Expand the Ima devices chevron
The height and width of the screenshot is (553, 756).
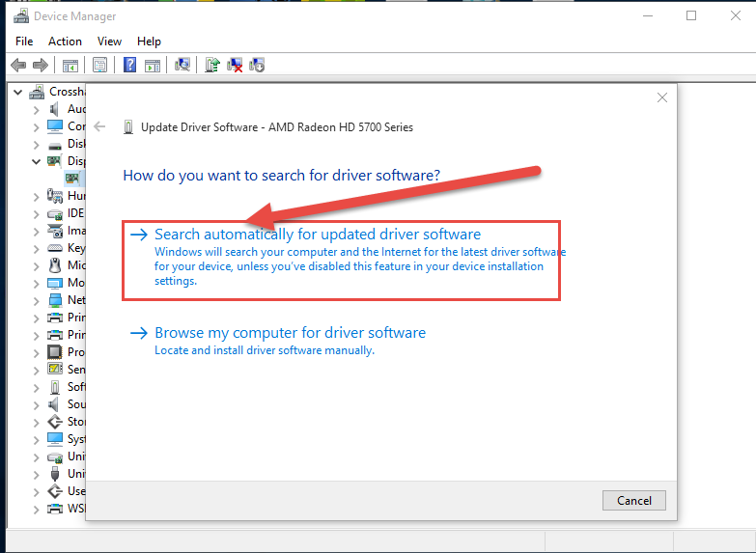pos(36,232)
